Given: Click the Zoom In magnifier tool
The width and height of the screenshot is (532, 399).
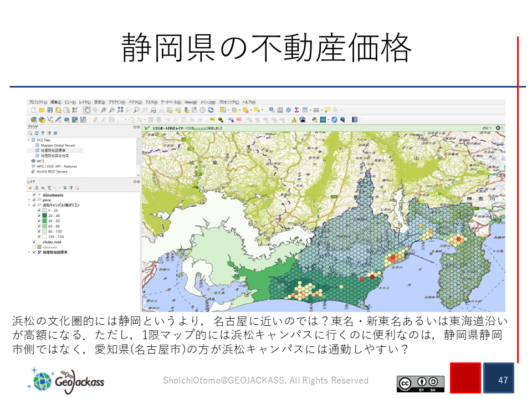Looking at the screenshot, I should [103, 110].
